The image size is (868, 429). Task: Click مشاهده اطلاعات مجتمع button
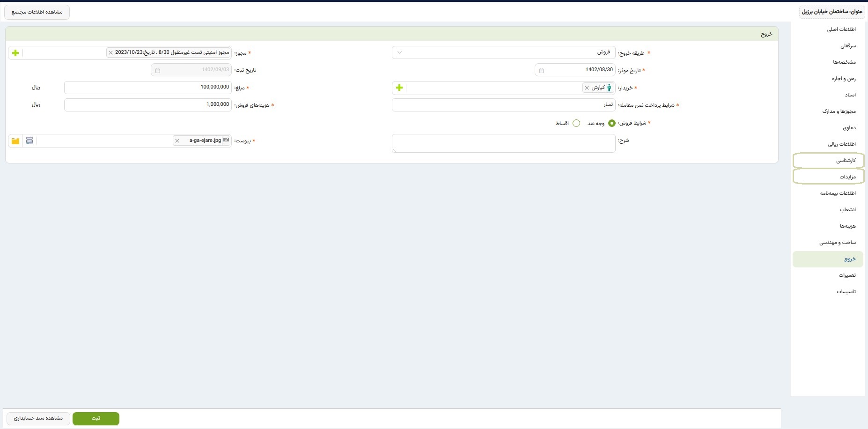(37, 12)
